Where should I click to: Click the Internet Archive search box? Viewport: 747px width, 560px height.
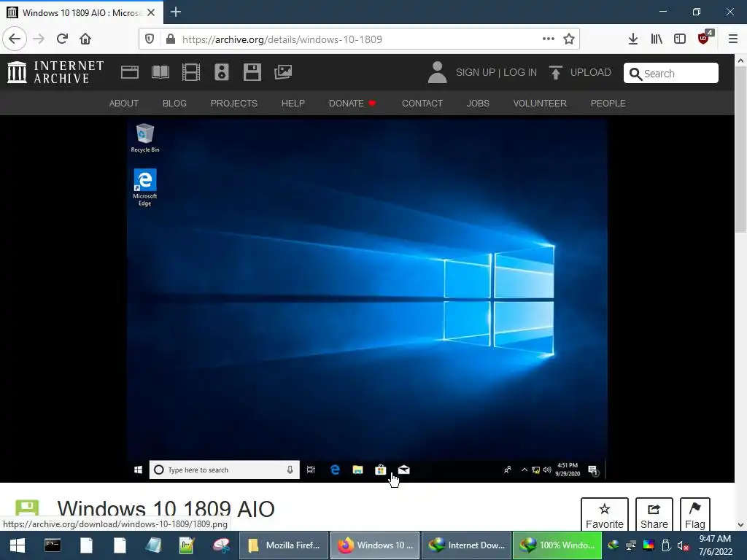(x=671, y=74)
